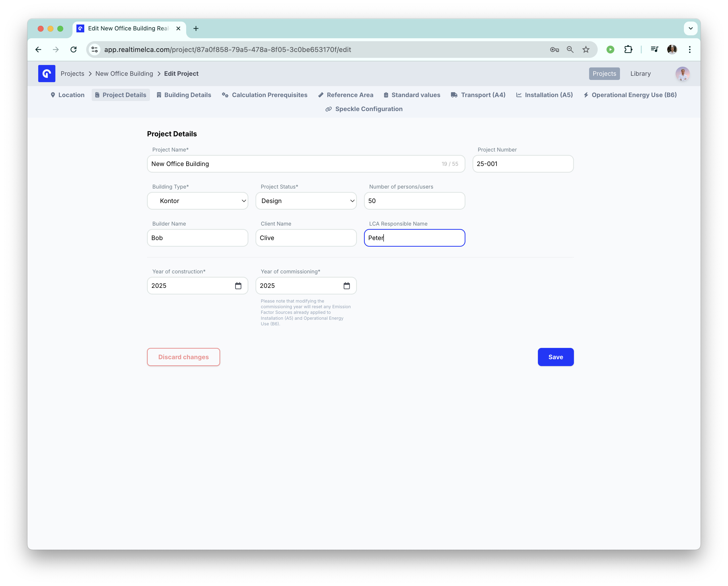Open the Speckle Configuration tab

point(364,109)
